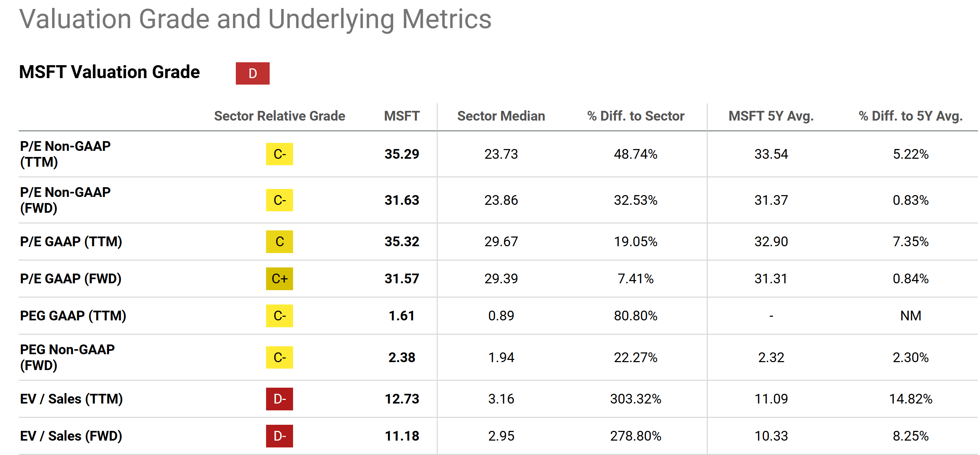980x455 pixels.
Task: Select the % Diff. to 5Y Avg. header
Action: (x=911, y=116)
